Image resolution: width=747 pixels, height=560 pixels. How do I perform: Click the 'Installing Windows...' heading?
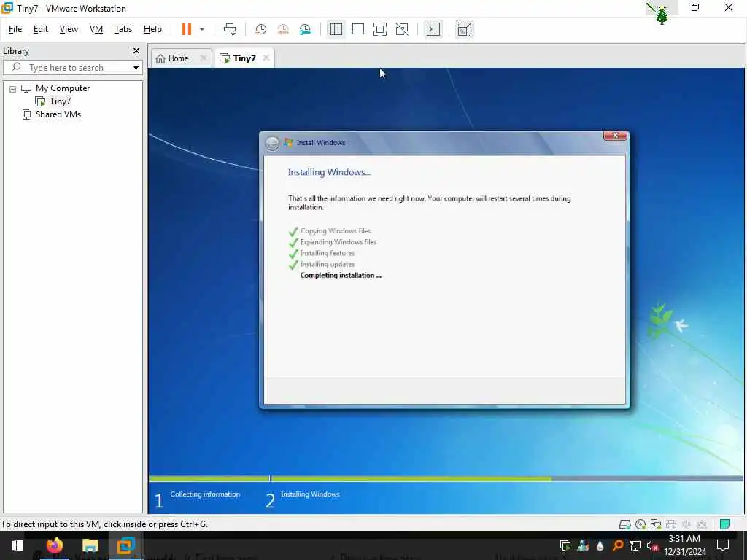point(329,172)
